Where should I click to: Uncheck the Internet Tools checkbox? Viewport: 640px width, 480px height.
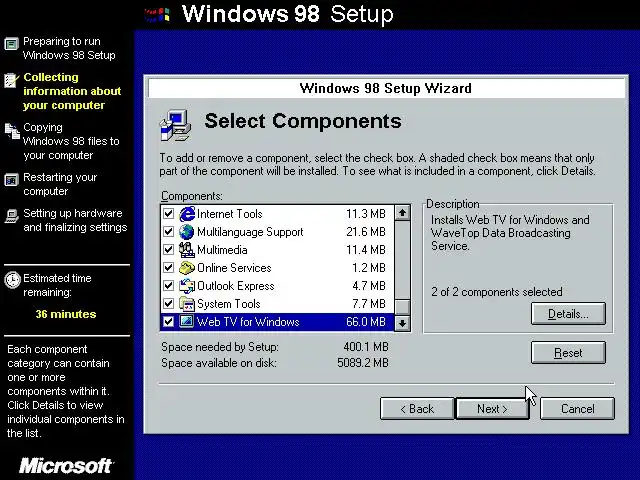168,214
